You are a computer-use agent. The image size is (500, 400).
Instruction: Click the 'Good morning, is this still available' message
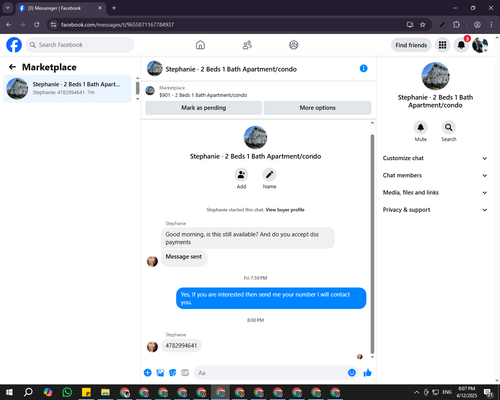(x=248, y=238)
